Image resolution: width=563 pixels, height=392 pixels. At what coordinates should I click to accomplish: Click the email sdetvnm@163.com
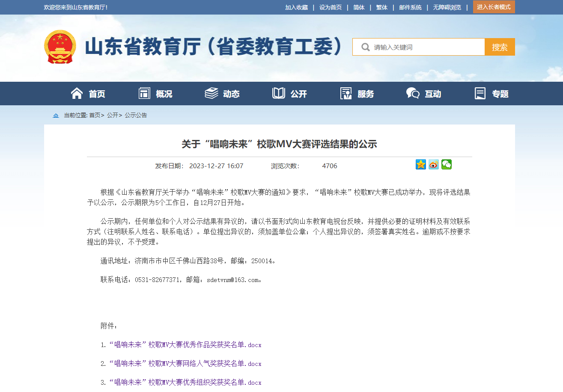[x=232, y=280]
